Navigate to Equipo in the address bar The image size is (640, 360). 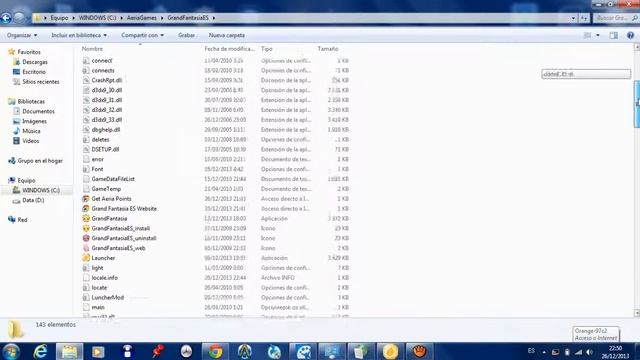click(x=59, y=18)
